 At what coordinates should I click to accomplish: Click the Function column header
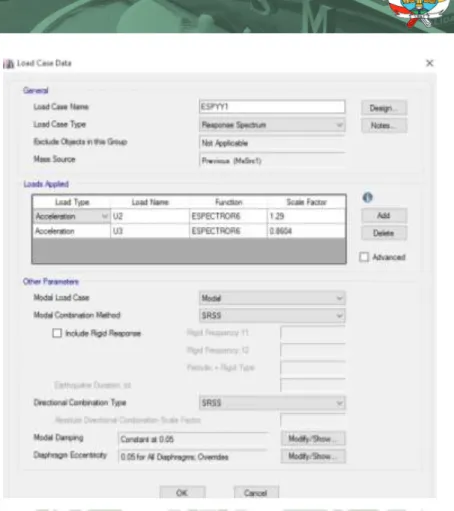pos(228,202)
